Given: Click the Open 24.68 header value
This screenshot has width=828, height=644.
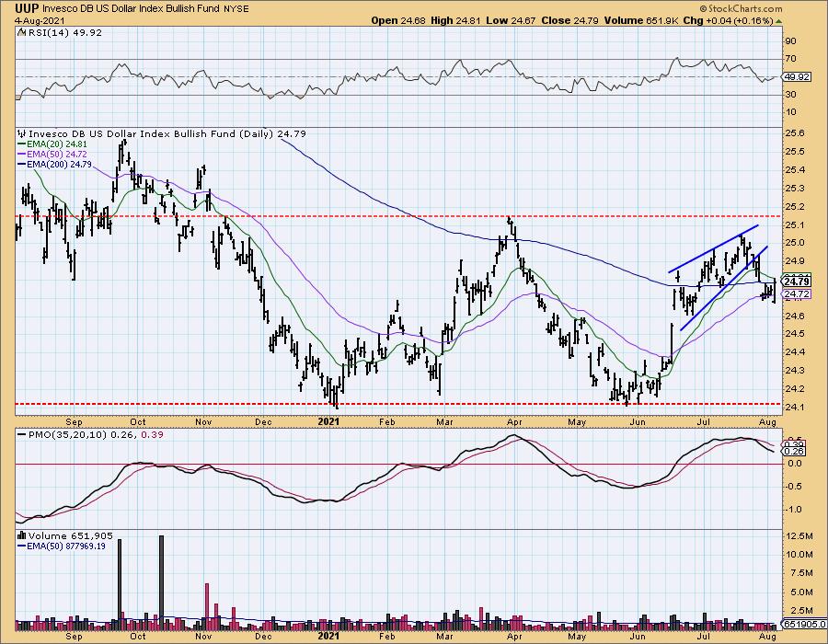Looking at the screenshot, I should [x=397, y=20].
